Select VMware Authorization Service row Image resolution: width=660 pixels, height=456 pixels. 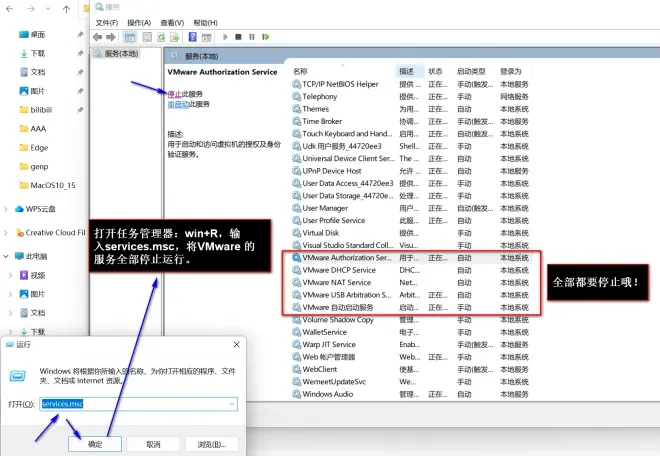pyautogui.click(x=410, y=258)
